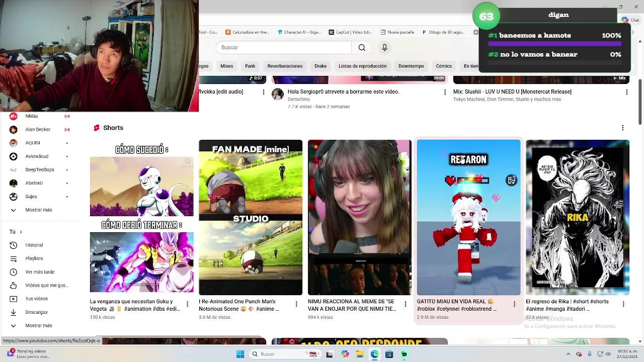Open Shorts section options menu
644x362 pixels.
click(623, 128)
